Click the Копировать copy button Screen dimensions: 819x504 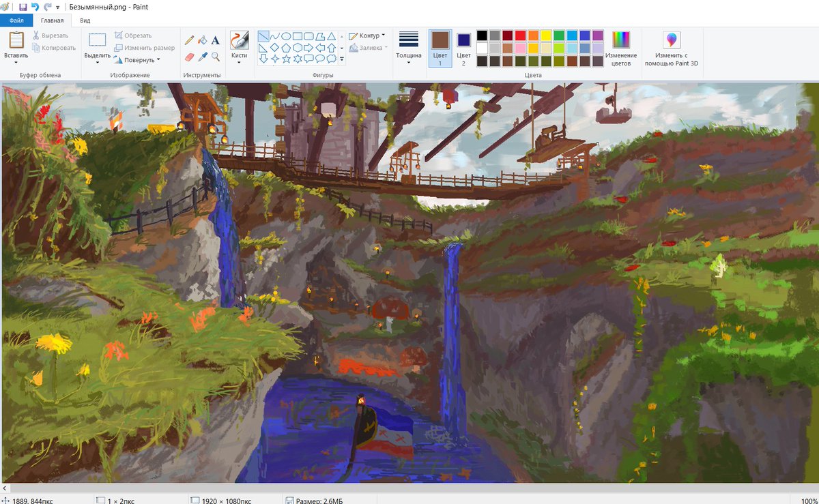click(54, 48)
